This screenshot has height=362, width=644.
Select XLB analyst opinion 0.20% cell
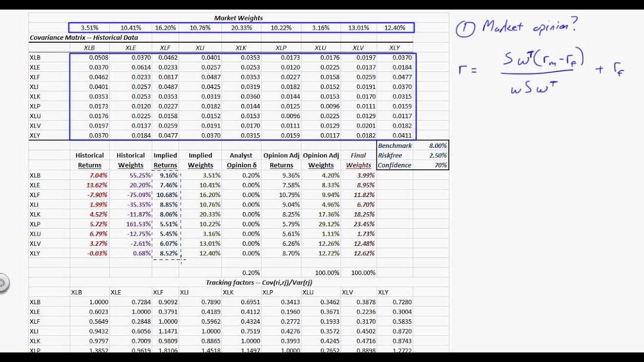[x=250, y=175]
